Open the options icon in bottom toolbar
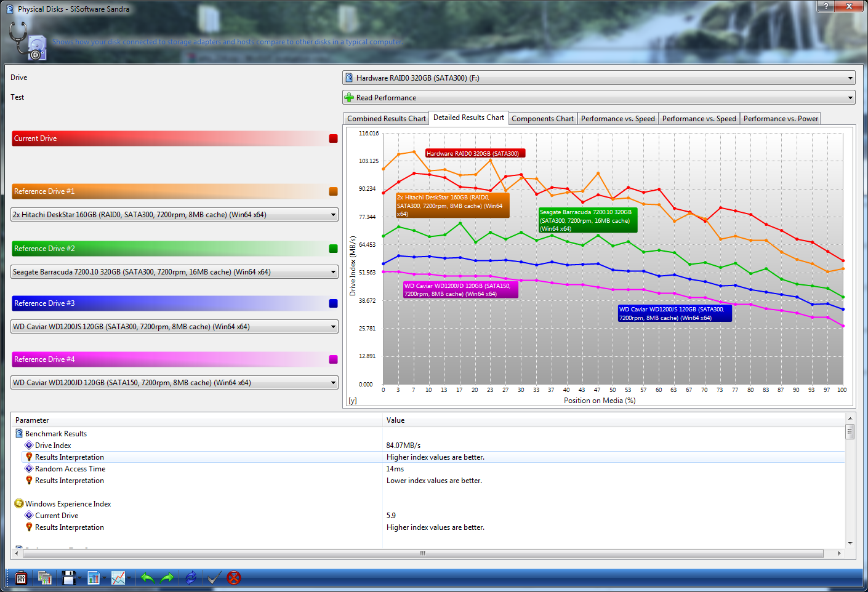868x592 pixels. click(x=21, y=578)
